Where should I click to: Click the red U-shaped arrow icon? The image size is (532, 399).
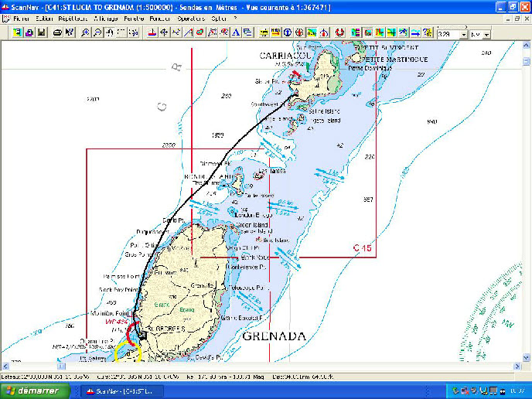(339, 32)
